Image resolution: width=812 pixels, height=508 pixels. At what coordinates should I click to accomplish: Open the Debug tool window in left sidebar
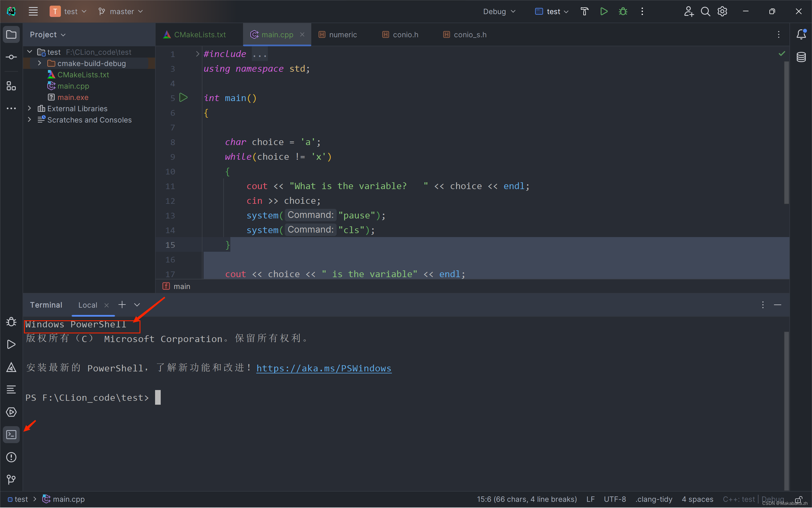[11, 321]
